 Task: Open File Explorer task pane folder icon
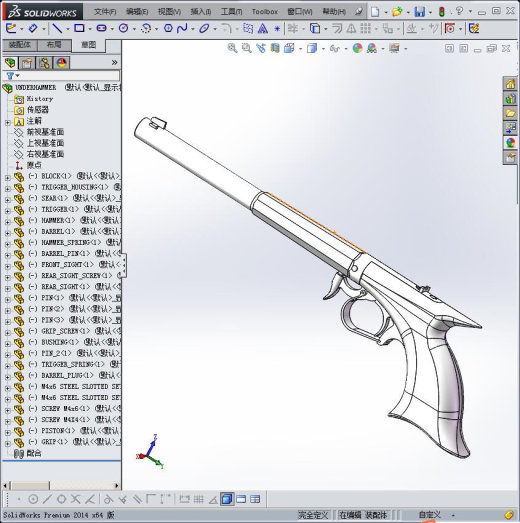[x=510, y=113]
